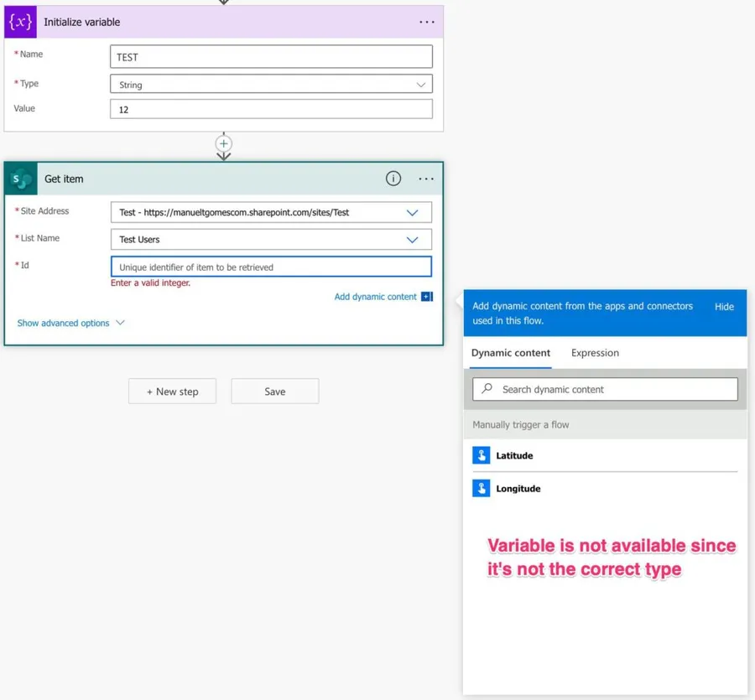This screenshot has height=700, width=755.
Task: Click the Latitude trigger icon
Action: coord(482,455)
